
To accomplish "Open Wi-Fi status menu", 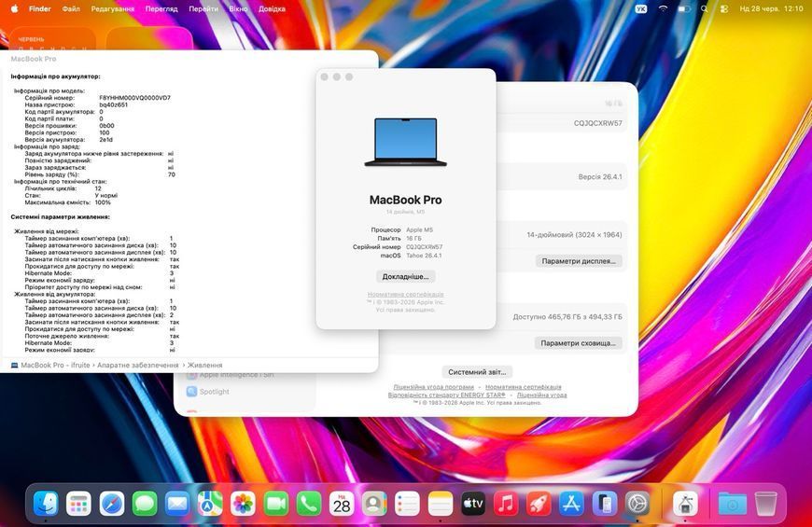I will (x=663, y=8).
